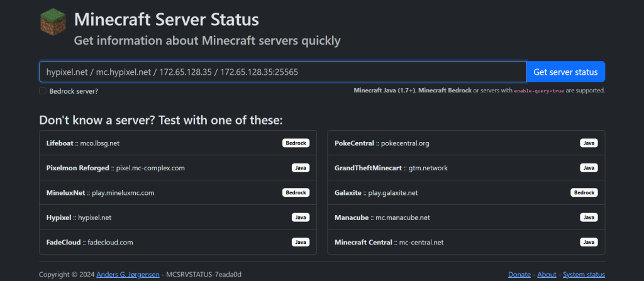The width and height of the screenshot is (644, 281).
Task: Focus the server address input field
Action: coord(282,72)
